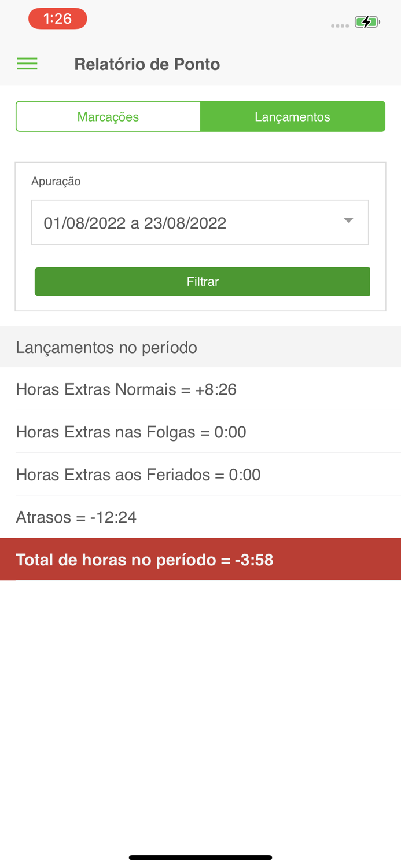The width and height of the screenshot is (401, 868).
Task: Tap the Lançamentos no período header
Action: pos(106,347)
